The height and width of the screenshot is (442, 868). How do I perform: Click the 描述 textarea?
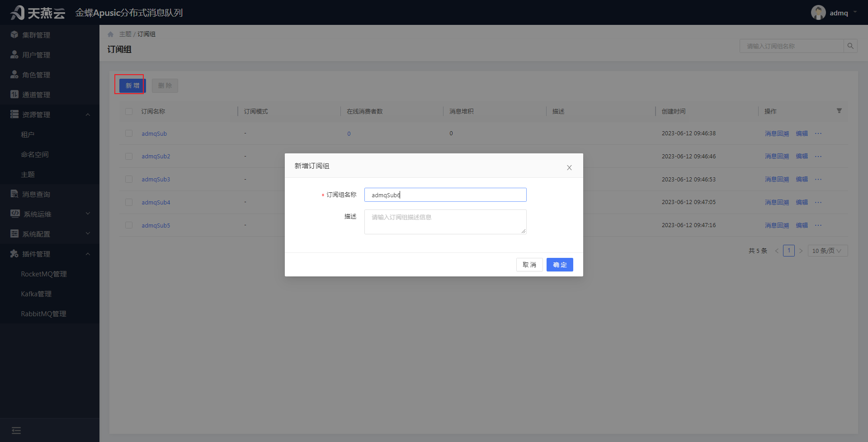(x=445, y=222)
